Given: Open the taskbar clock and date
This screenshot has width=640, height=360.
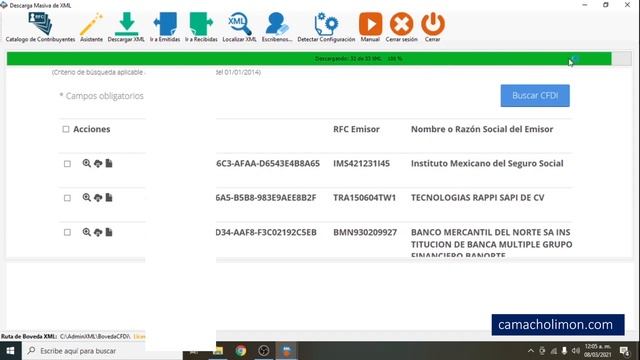Looking at the screenshot, I should pyautogui.click(x=598, y=351).
